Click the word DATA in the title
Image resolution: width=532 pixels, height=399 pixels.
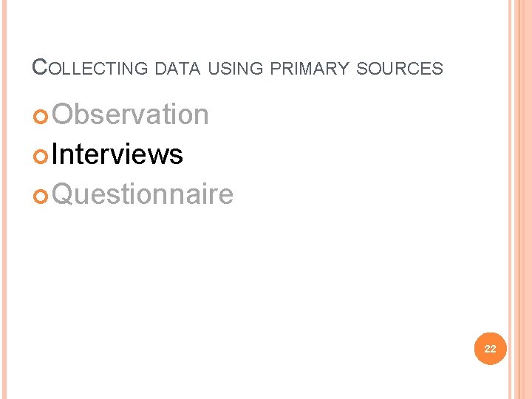click(x=177, y=69)
